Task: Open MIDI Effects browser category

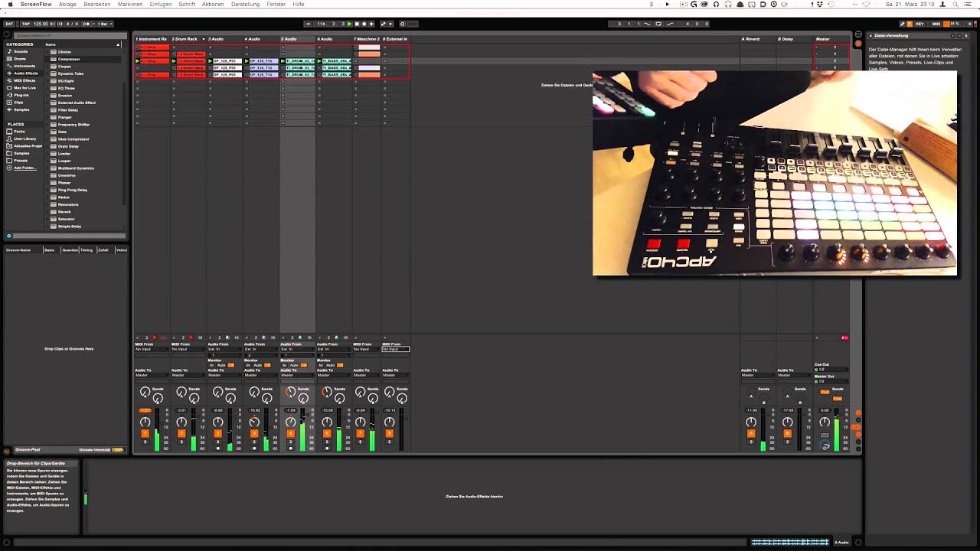Action: (x=24, y=80)
